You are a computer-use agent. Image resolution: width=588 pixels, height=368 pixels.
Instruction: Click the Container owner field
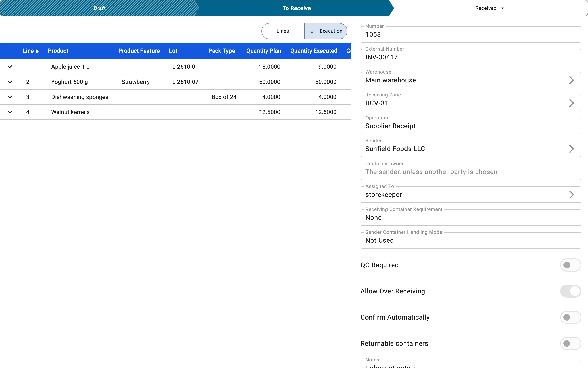471,172
